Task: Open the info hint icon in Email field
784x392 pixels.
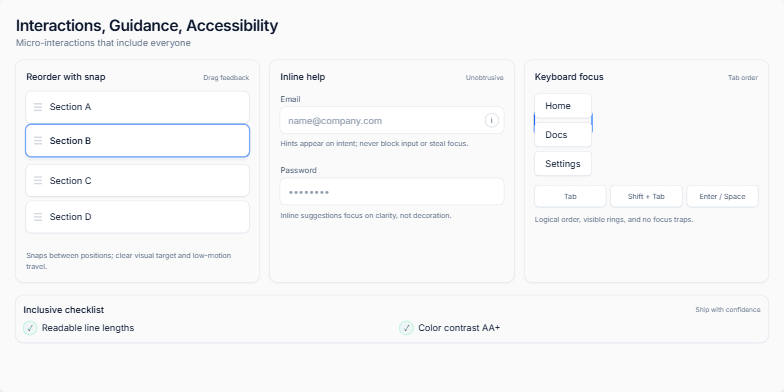Action: coord(492,120)
